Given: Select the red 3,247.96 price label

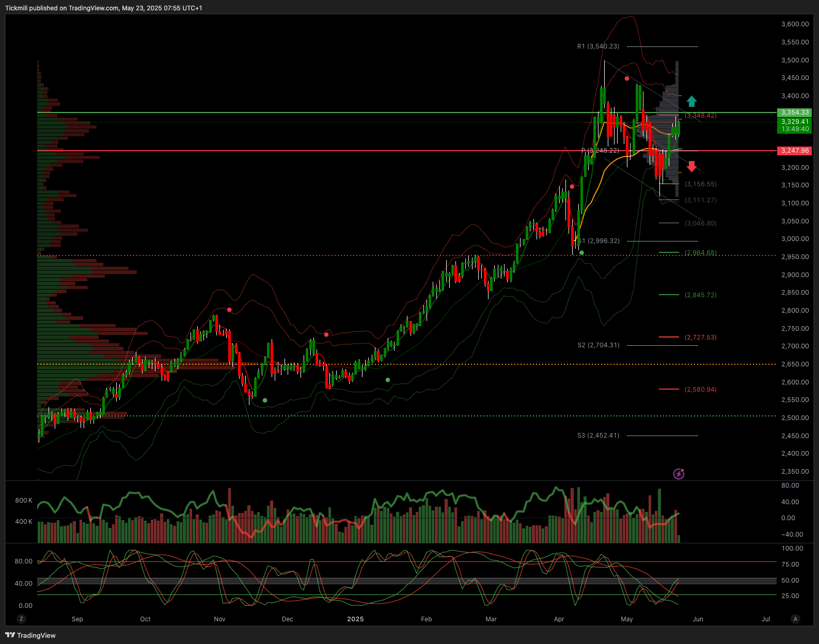Looking at the screenshot, I should (x=795, y=151).
